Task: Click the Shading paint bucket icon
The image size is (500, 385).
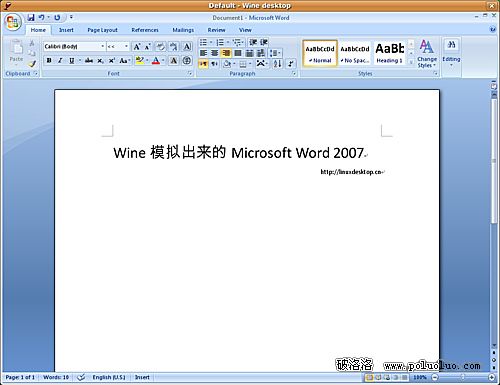Action: (x=227, y=63)
